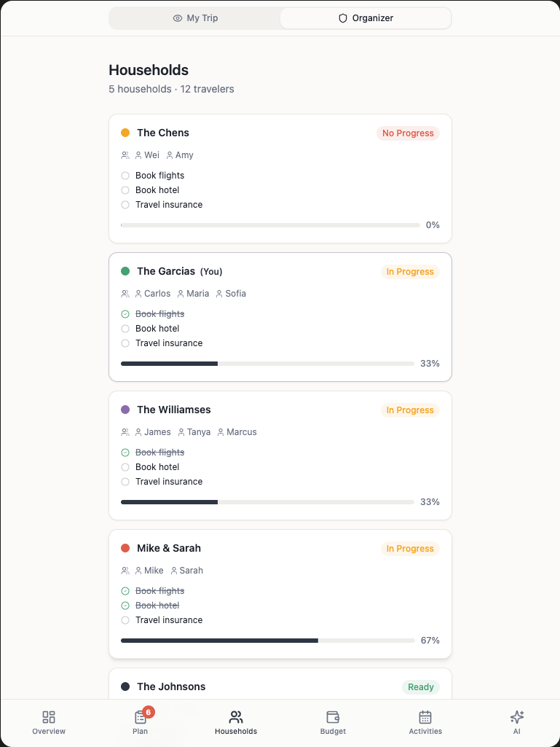This screenshot has width=560, height=747.
Task: Open the AI sparkle icon
Action: click(517, 717)
